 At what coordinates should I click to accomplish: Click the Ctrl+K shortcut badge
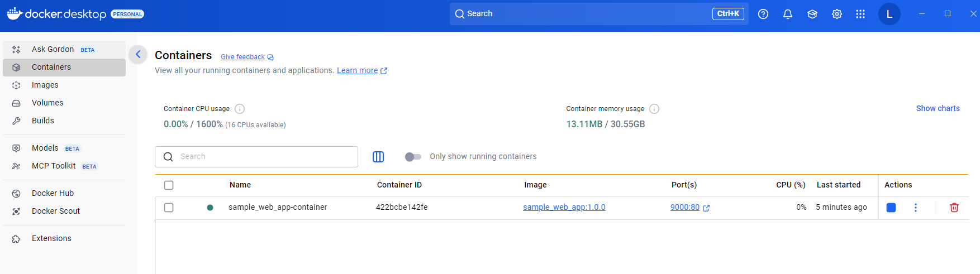pos(728,14)
